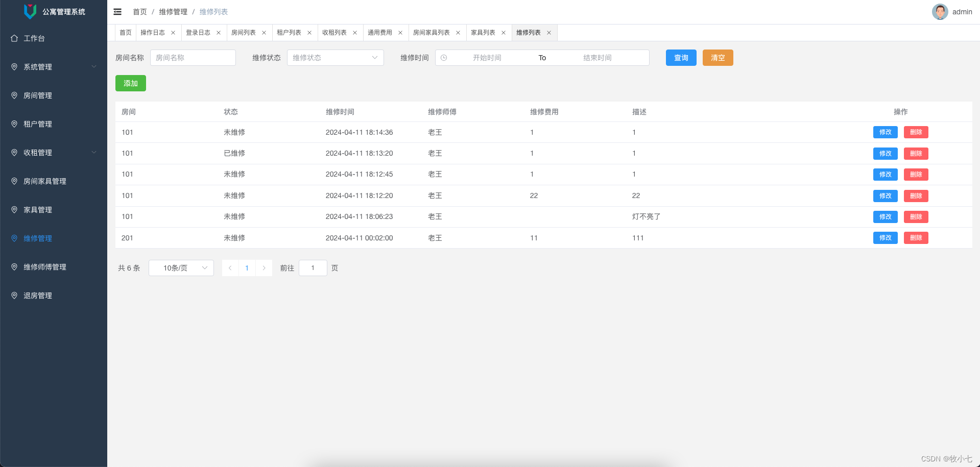Click the 系统管理 sidebar icon
The width and height of the screenshot is (980, 467).
coord(14,67)
